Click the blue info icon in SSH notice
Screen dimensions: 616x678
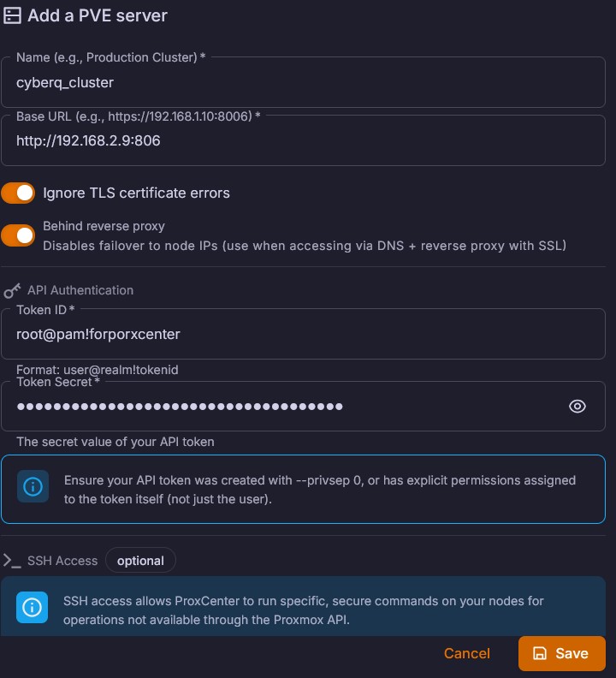tap(33, 608)
